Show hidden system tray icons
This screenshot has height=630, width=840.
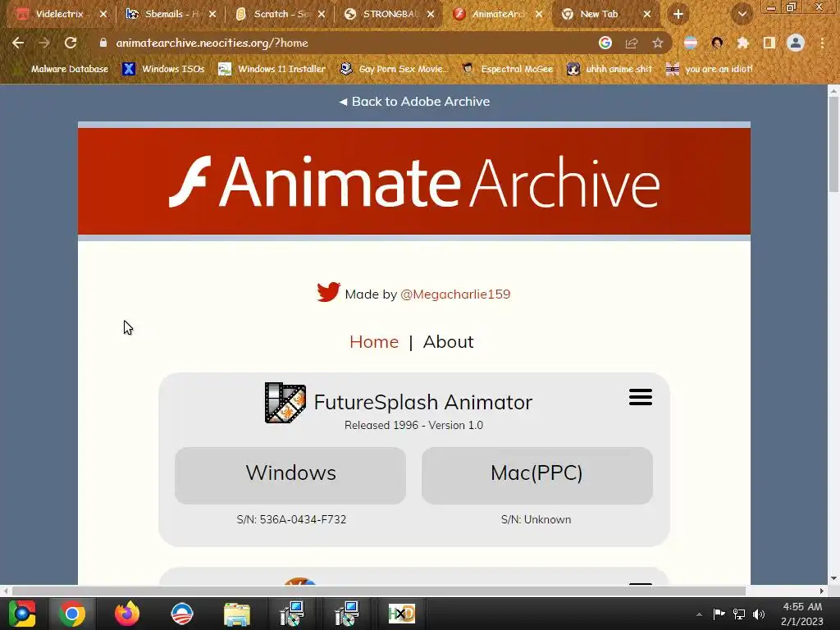point(699,614)
